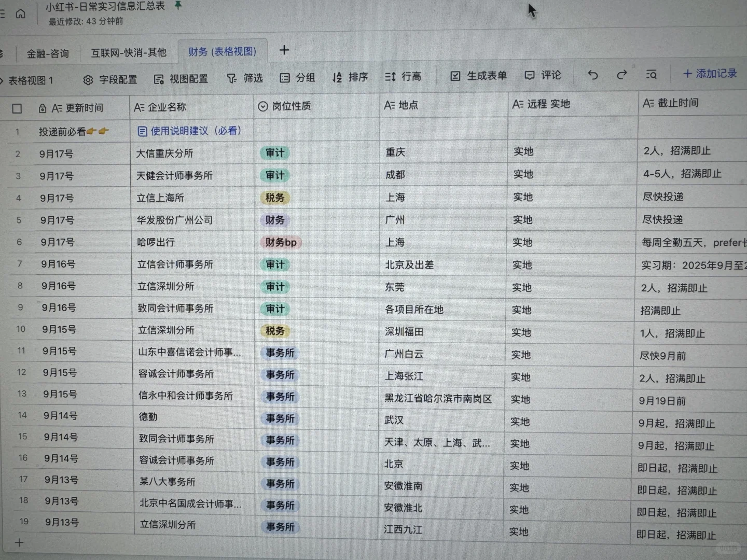Select the 各项目所在地 cell
747x560 pixels.
coord(442,310)
